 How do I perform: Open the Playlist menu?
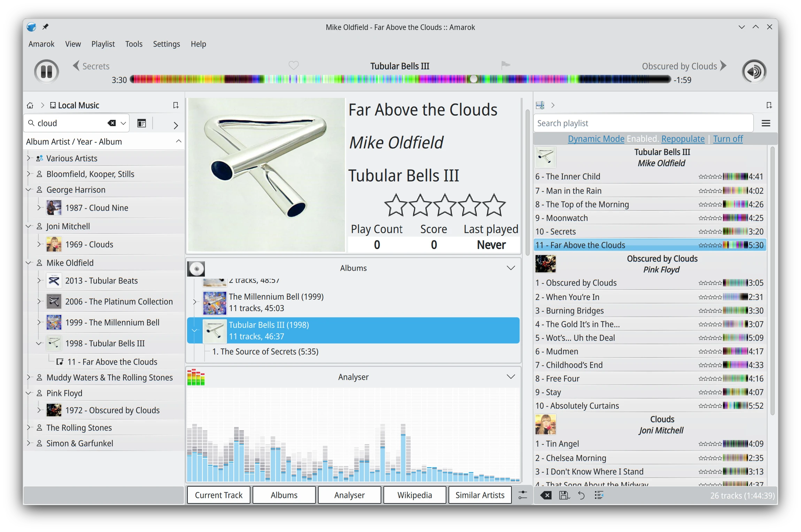coord(103,44)
